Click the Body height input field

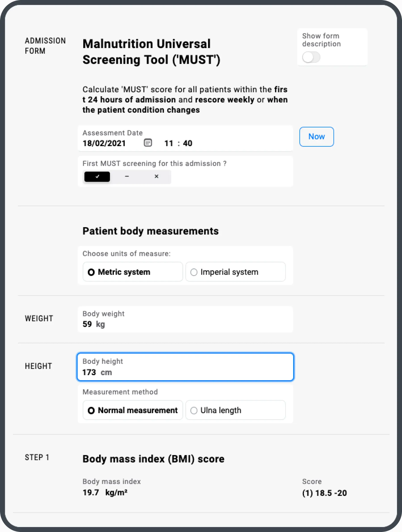[x=185, y=367]
